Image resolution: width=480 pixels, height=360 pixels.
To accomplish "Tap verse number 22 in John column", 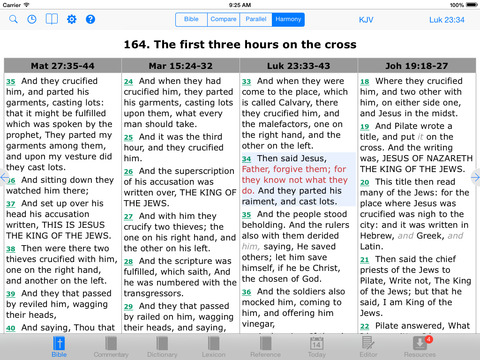I will pos(365,326).
